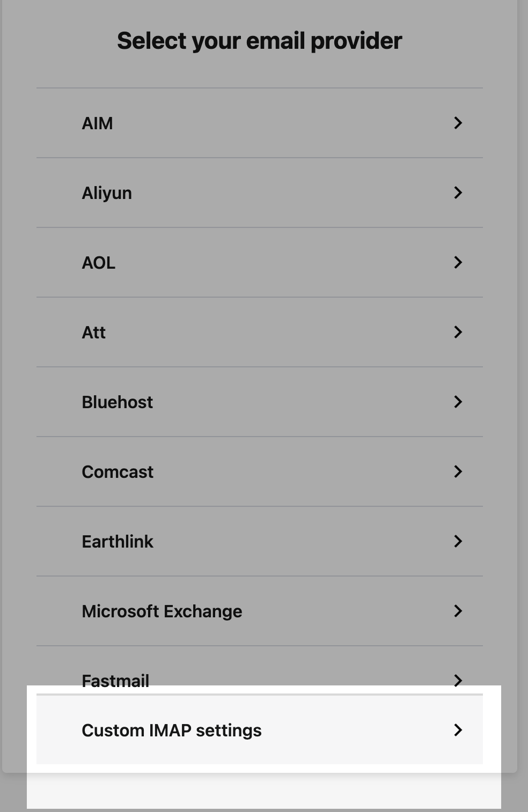
Task: Choose the AOL provider label
Action: [x=98, y=263]
